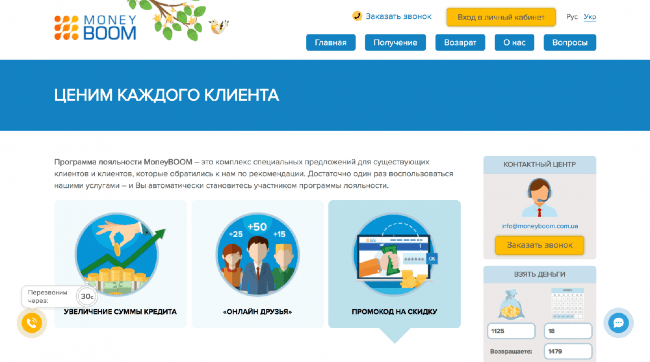This screenshot has width=650, height=362.
Task: Select the Онлайн друзья illustration
Action: tap(257, 254)
